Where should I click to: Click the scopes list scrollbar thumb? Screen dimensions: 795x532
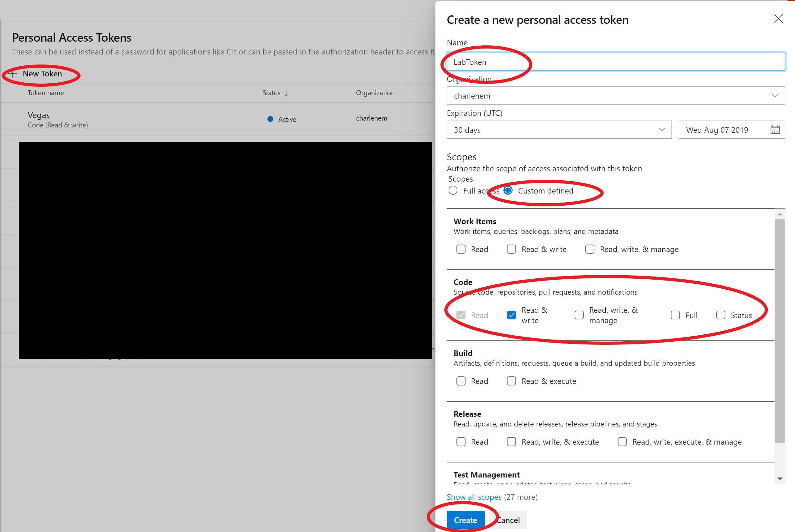(780, 331)
